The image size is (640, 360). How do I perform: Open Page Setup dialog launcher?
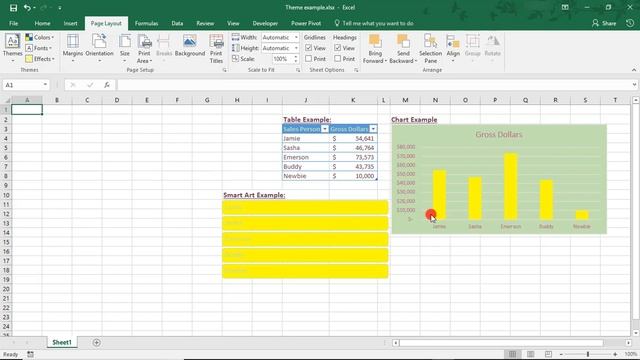coord(224,70)
